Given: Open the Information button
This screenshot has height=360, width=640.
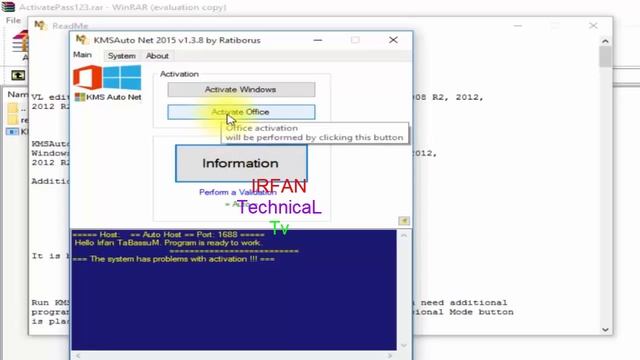Looking at the screenshot, I should coord(241,163).
